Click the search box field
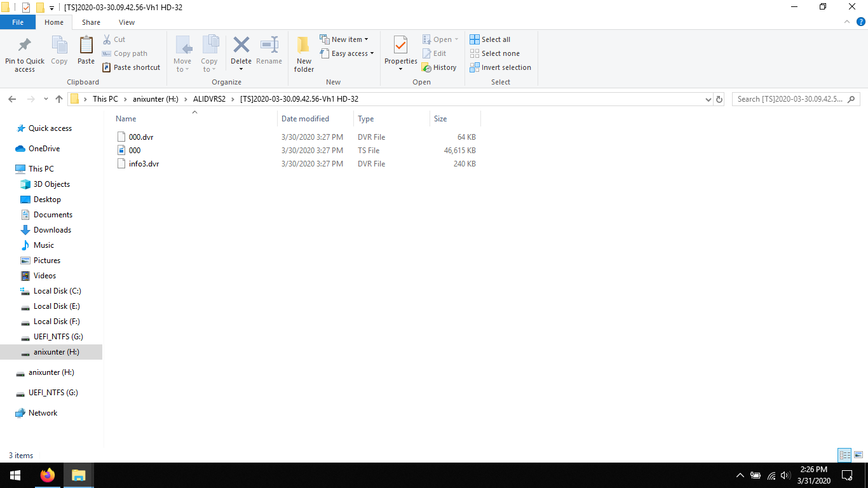 point(791,99)
